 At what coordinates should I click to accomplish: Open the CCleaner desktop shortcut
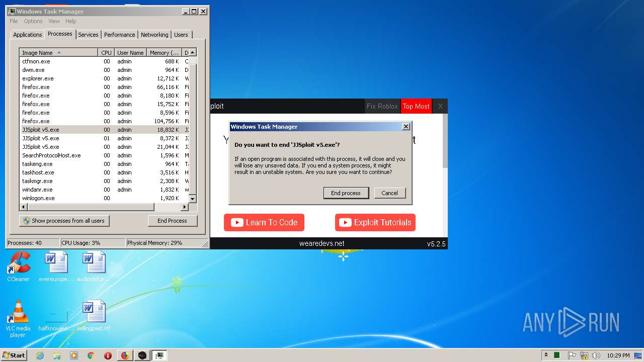tap(19, 266)
